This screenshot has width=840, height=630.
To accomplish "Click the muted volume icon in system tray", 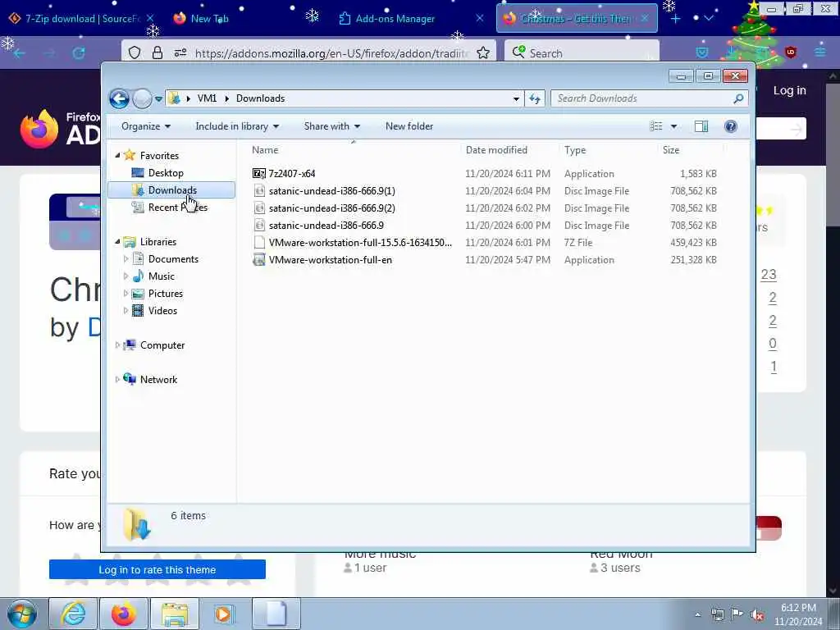I will (757, 615).
